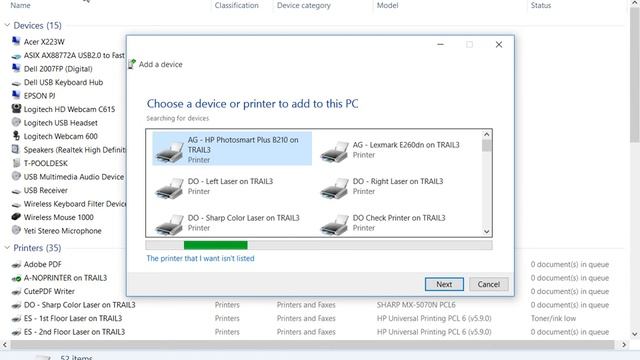This screenshot has height=360, width=640.
Task: Collapse the Devices (15) group
Action: click(7, 25)
